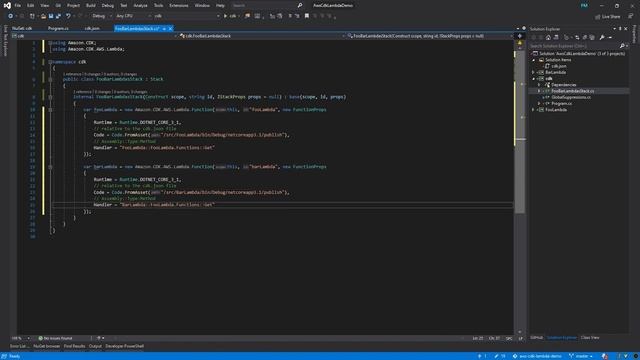Start debugging with the green play button
This screenshot has height=360, width=640.
pos(225,16)
